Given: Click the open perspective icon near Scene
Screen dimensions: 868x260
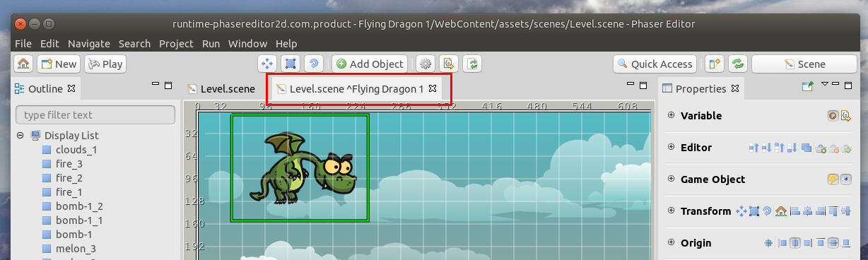Looking at the screenshot, I should point(714,64).
